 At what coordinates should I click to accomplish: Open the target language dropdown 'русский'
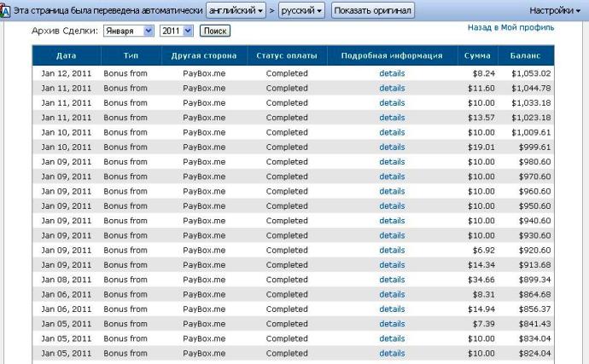click(x=301, y=10)
